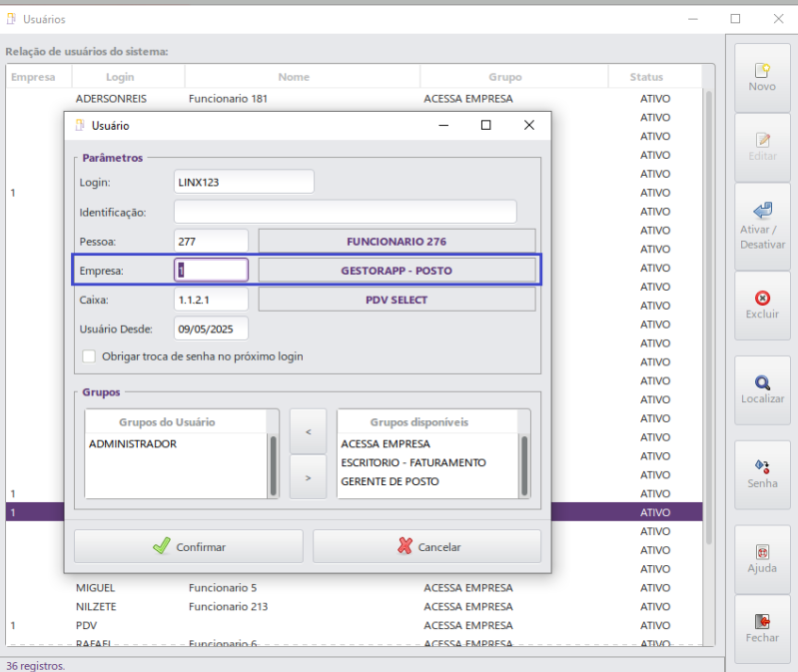
Task: Click the Caixa field with 1.1.2.1
Action: [211, 300]
